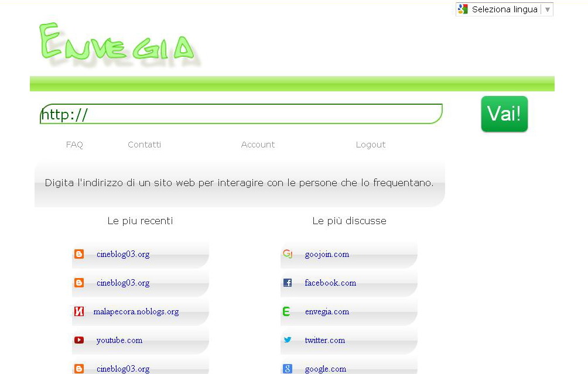Open the Seleziona lingua language dropdown

505,9
